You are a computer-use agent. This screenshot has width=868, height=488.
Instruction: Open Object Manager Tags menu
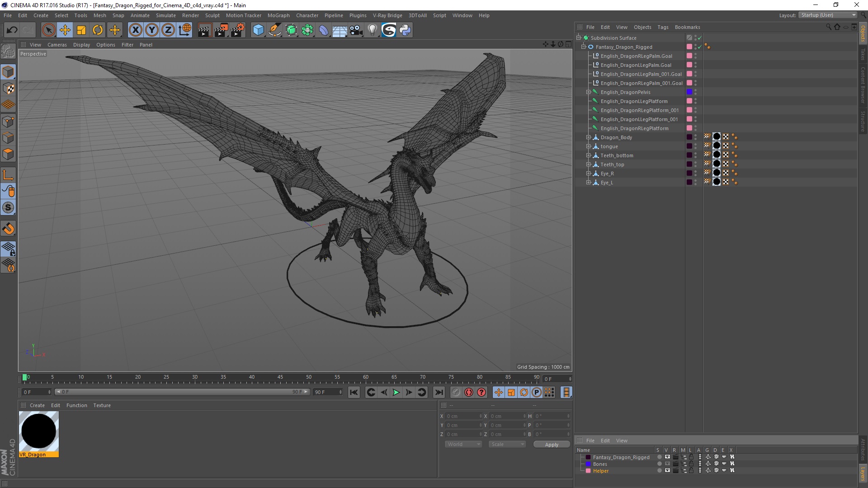tap(663, 27)
